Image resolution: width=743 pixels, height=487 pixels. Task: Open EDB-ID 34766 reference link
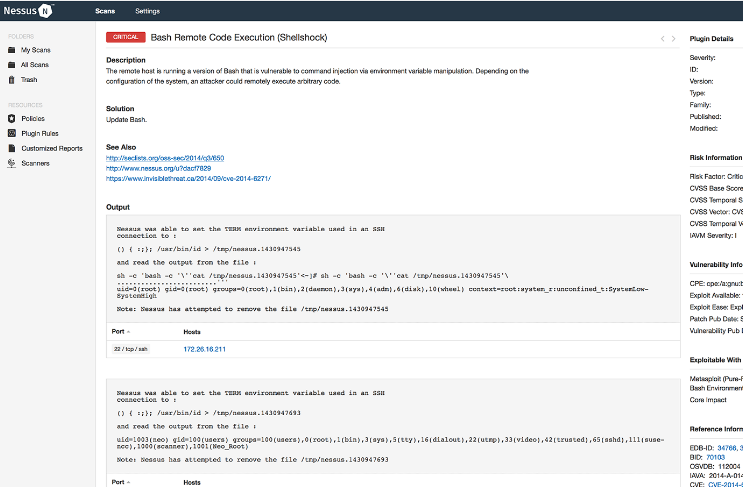pyautogui.click(x=727, y=448)
